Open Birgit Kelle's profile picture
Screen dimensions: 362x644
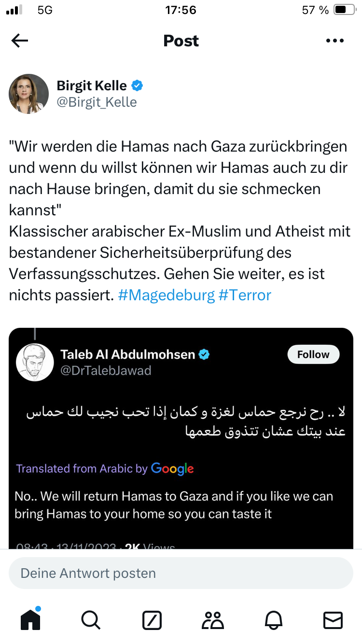(x=29, y=94)
